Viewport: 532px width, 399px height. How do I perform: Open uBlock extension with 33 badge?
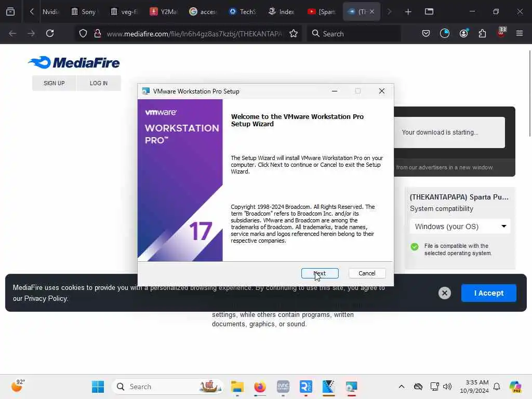coord(501,33)
